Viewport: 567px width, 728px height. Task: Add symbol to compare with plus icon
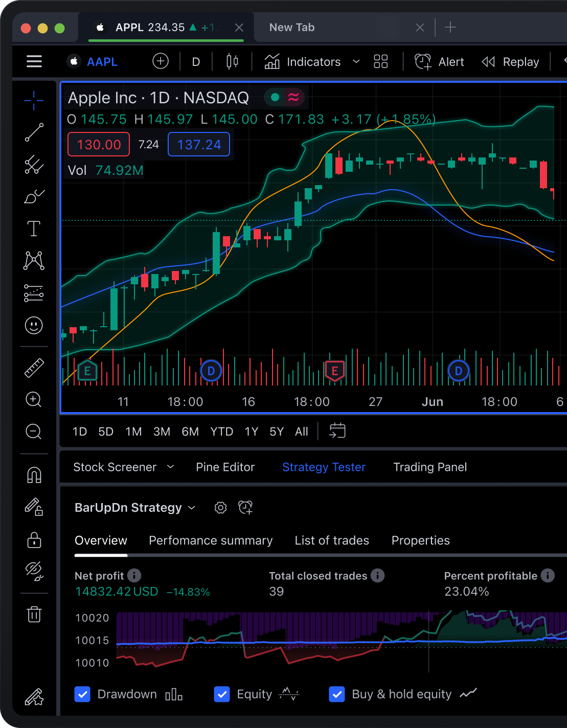pyautogui.click(x=161, y=62)
